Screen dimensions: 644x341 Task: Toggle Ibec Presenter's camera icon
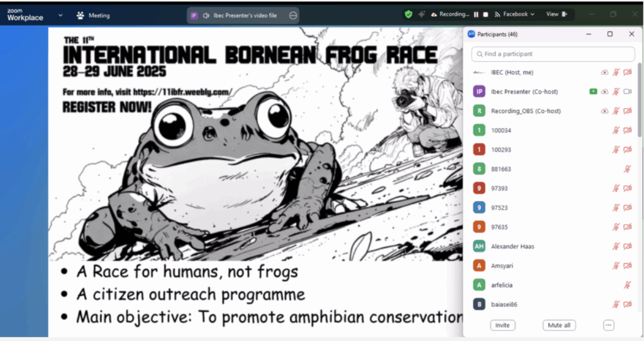pos(627,92)
